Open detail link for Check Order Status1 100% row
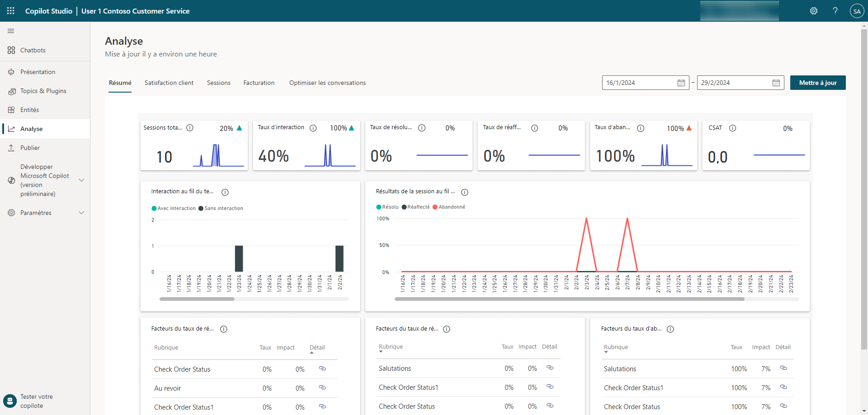The height and width of the screenshot is (415, 868). click(x=783, y=387)
